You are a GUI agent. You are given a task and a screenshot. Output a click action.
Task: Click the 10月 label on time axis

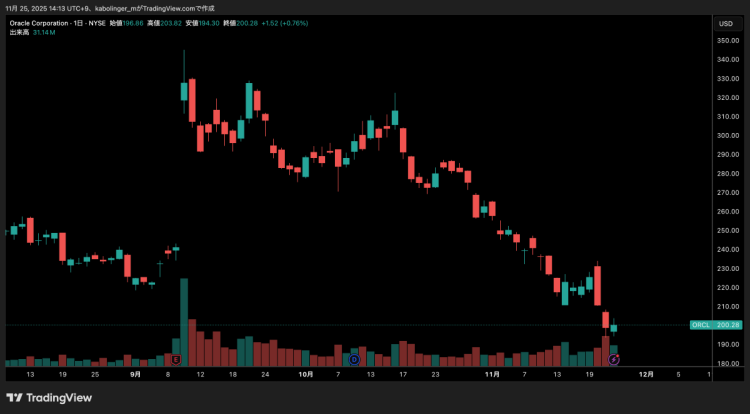[306, 374]
